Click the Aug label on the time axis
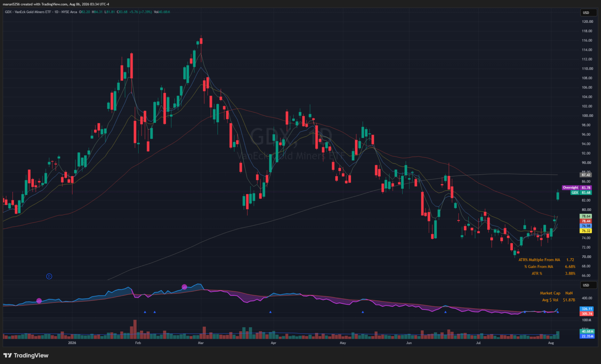Image resolution: width=601 pixels, height=364 pixels. coord(551,343)
